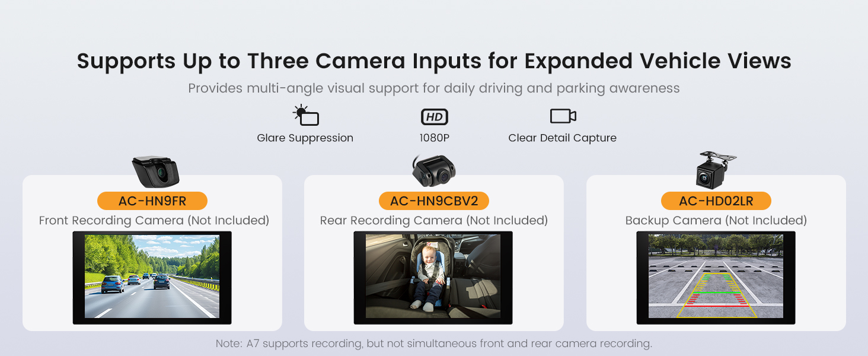This screenshot has width=868, height=356.
Task: Click the 1080P text label
Action: click(434, 138)
